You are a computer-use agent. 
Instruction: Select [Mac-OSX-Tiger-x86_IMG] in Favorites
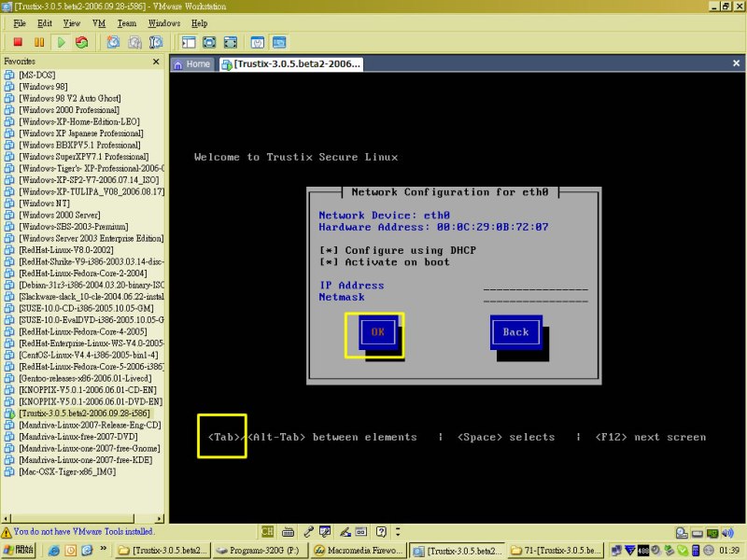point(67,471)
